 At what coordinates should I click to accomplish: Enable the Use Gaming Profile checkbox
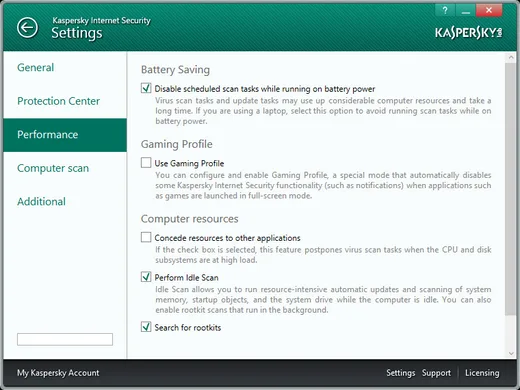click(146, 163)
